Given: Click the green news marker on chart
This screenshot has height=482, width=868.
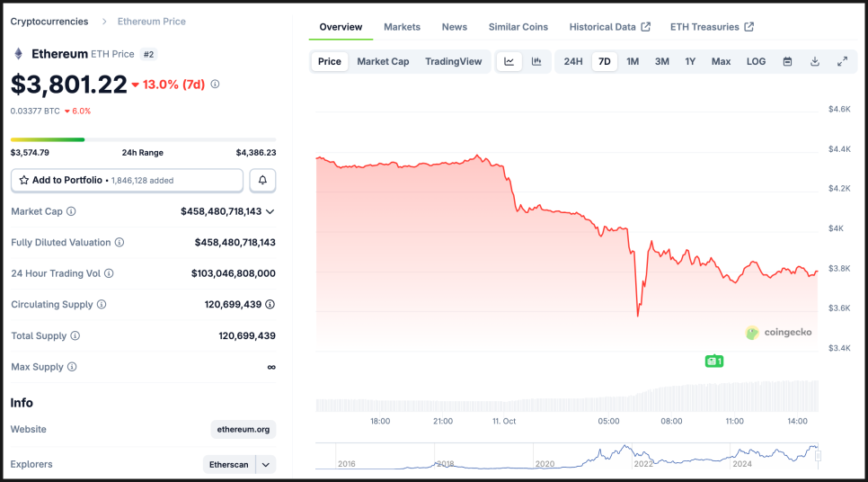Looking at the screenshot, I should coord(713,361).
